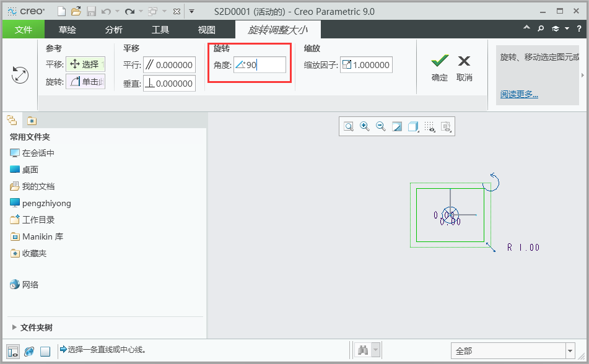The height and width of the screenshot is (364, 589).
Task: Select the 旋转调整大小 tab
Action: tap(278, 30)
